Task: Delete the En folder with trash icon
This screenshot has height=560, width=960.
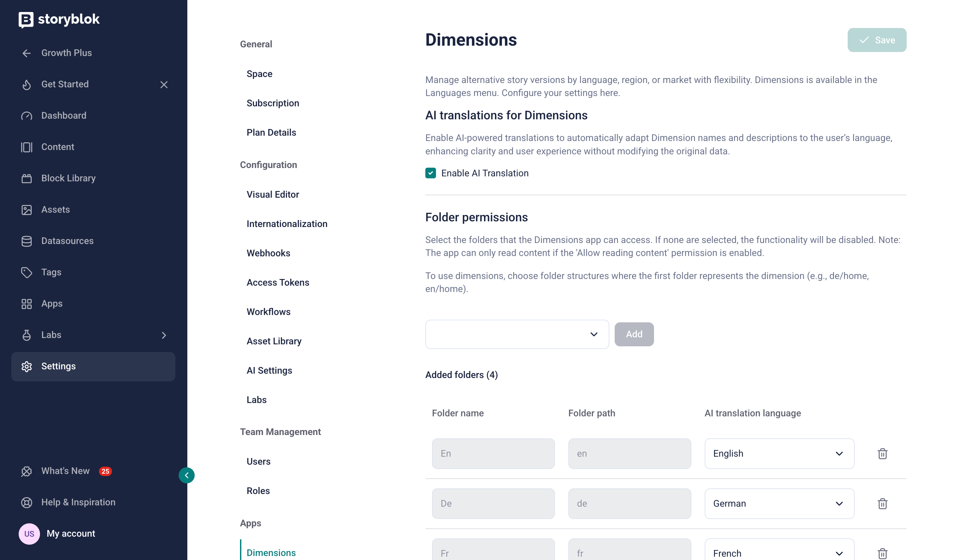Action: click(x=882, y=454)
